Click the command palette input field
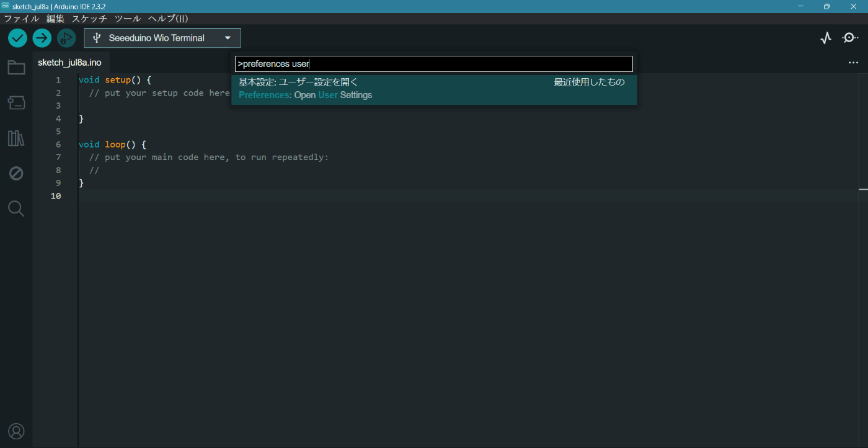This screenshot has width=868, height=448. (434, 64)
